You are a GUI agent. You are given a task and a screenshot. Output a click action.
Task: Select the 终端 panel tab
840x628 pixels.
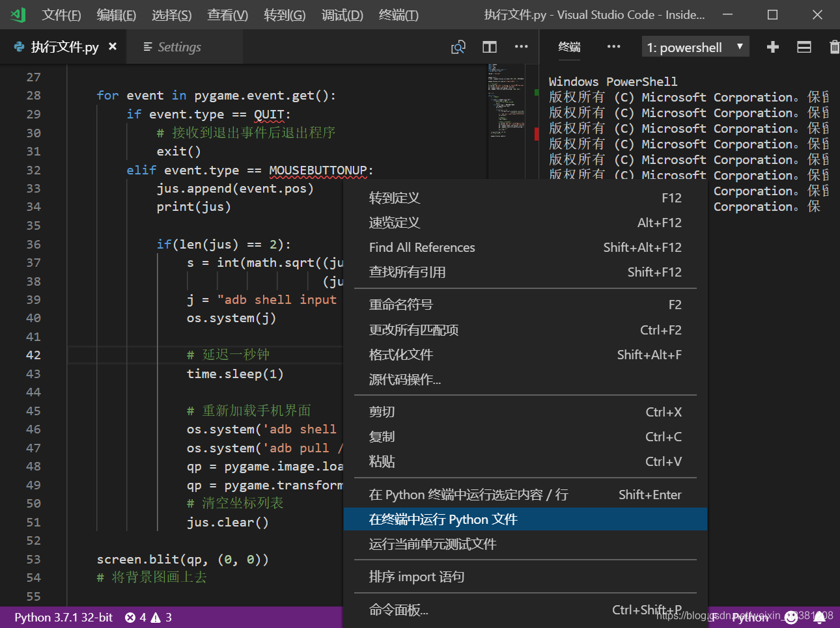click(569, 47)
